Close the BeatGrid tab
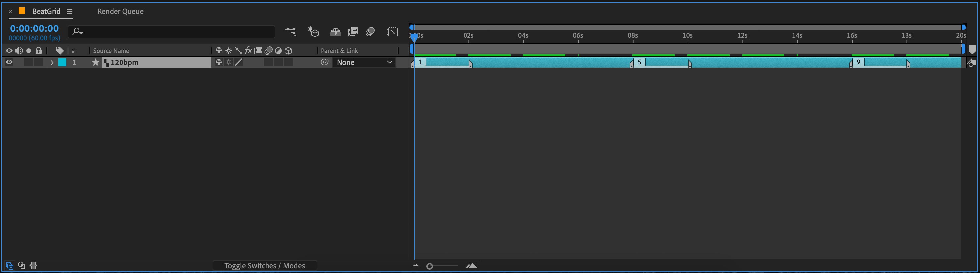Screen dimensions: 980x273 pyautogui.click(x=10, y=12)
